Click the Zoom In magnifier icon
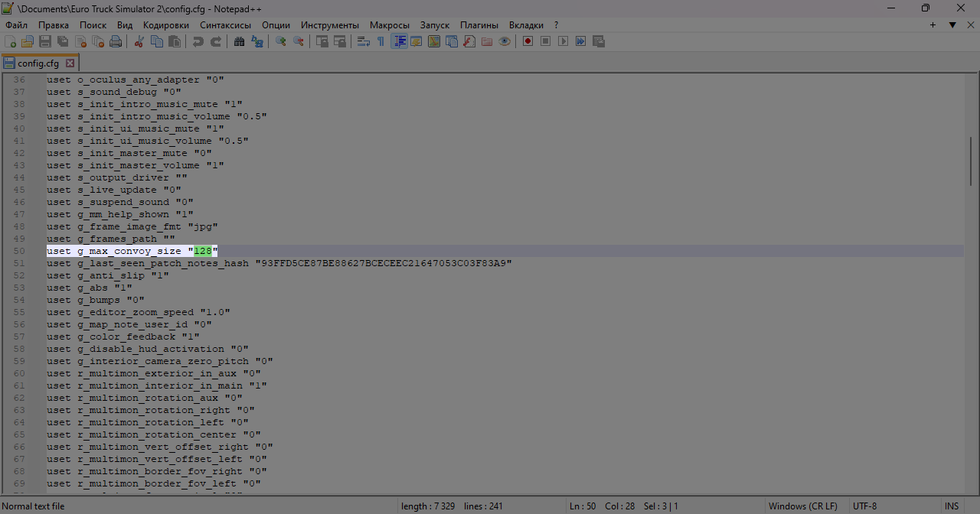This screenshot has height=514, width=980. tap(281, 41)
